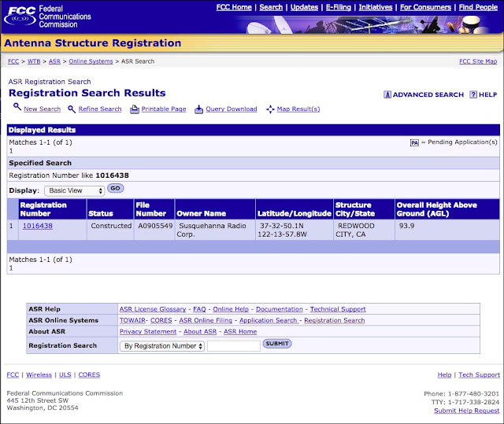Click the Printable Page printer icon

[135, 109]
